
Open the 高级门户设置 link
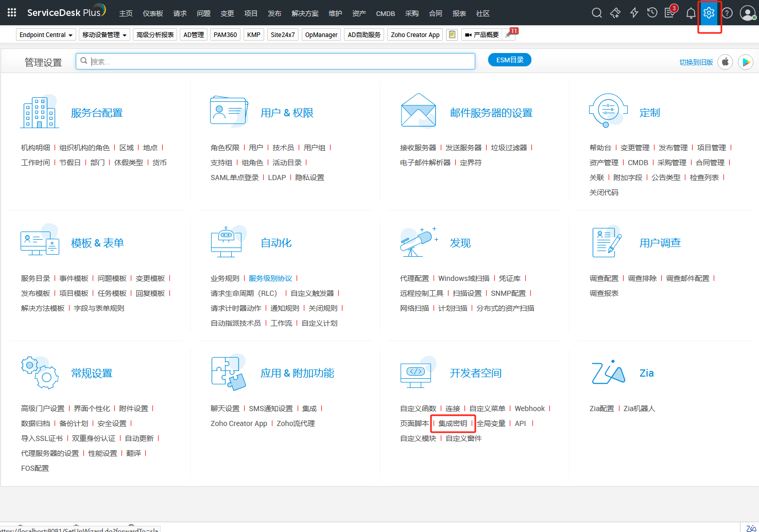click(43, 409)
